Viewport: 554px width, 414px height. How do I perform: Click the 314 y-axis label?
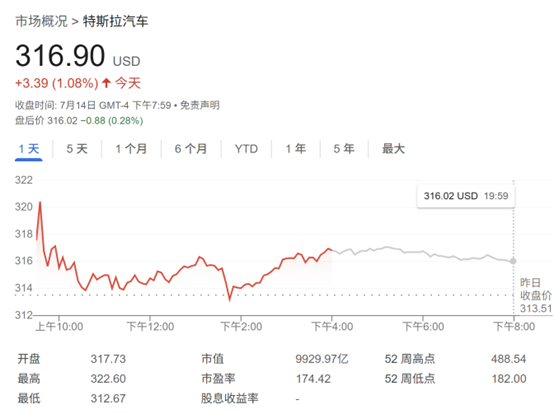coord(24,288)
